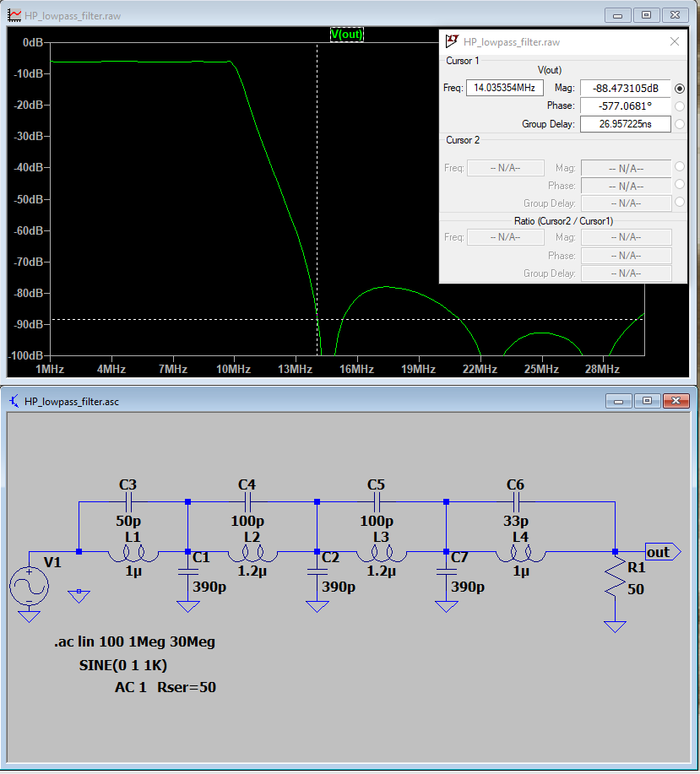Select shunt capacitor C7 symbol
The image size is (700, 774).
(x=447, y=572)
